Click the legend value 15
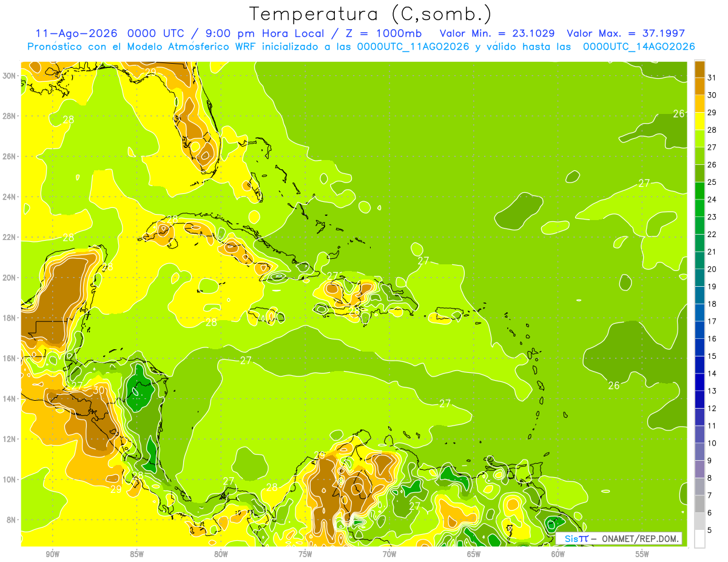 712,356
